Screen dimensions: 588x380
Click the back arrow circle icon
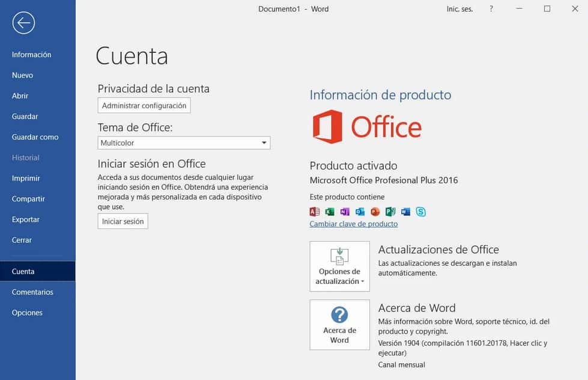click(23, 23)
